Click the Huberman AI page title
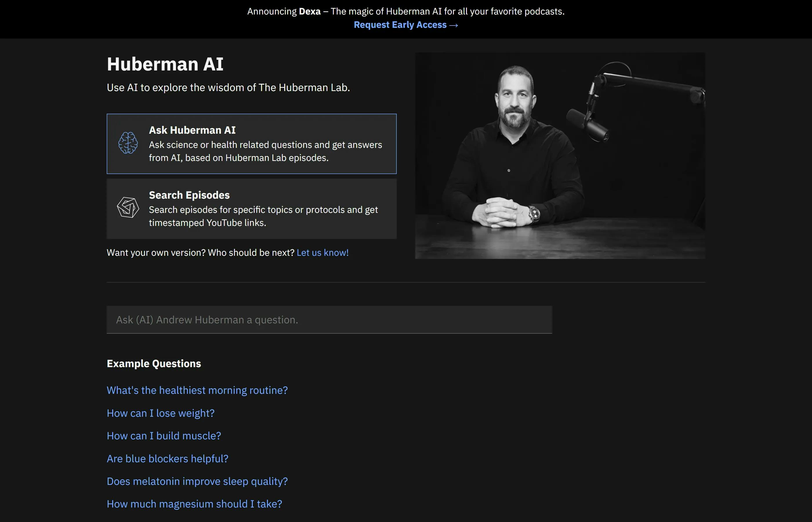Image resolution: width=812 pixels, height=522 pixels. (x=165, y=64)
